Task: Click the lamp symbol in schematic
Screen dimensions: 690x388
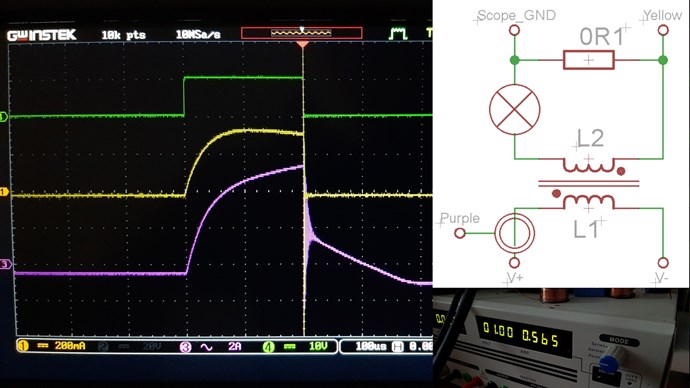Action: coord(514,110)
